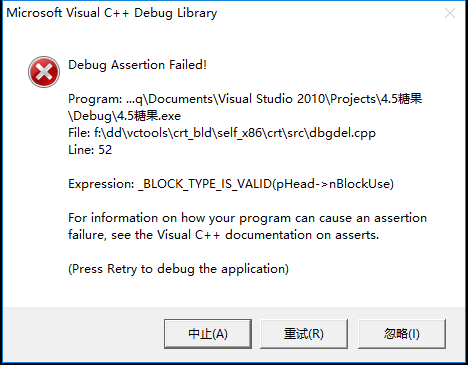Click the Expression: label

[x=101, y=184]
